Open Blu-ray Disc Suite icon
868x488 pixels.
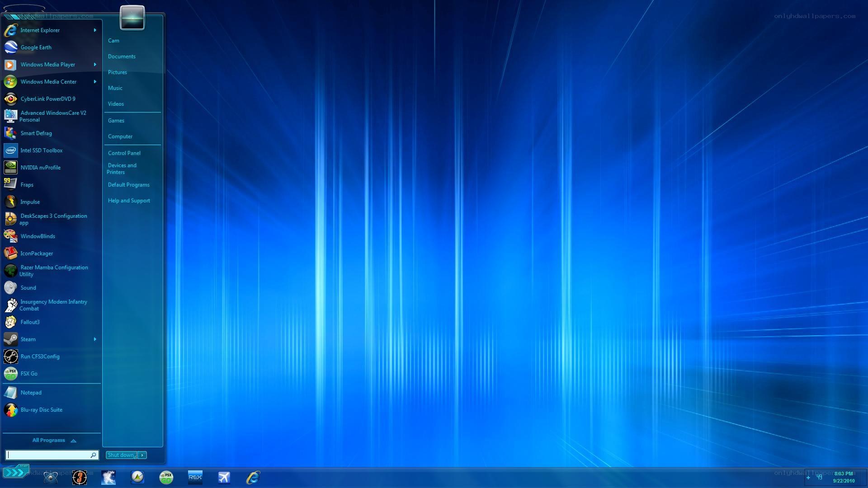(x=10, y=410)
